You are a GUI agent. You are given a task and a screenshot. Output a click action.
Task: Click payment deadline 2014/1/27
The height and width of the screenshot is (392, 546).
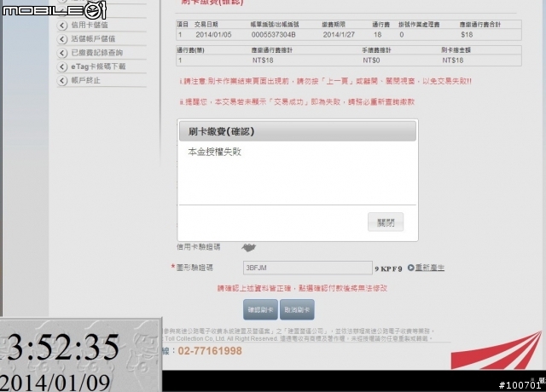339,35
